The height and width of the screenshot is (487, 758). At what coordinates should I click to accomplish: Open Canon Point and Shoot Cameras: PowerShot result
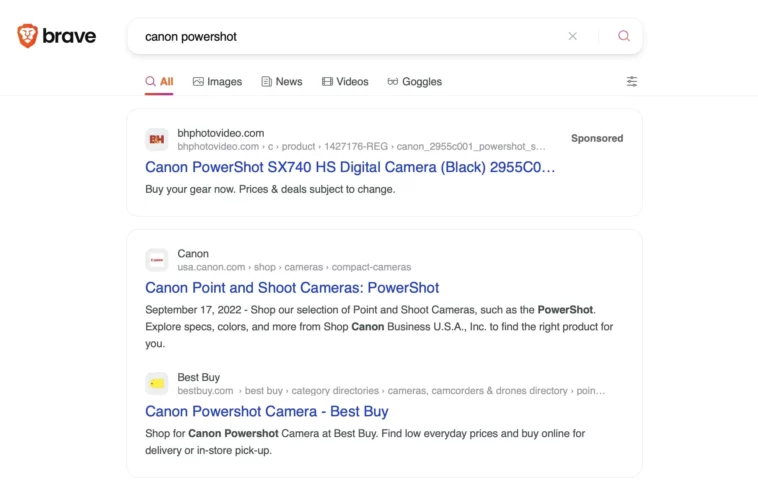(x=292, y=288)
